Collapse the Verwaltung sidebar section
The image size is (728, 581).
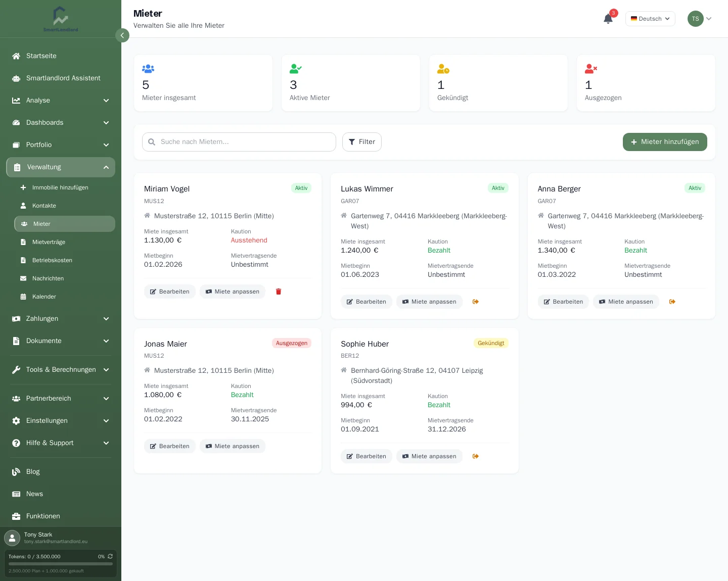click(x=61, y=167)
